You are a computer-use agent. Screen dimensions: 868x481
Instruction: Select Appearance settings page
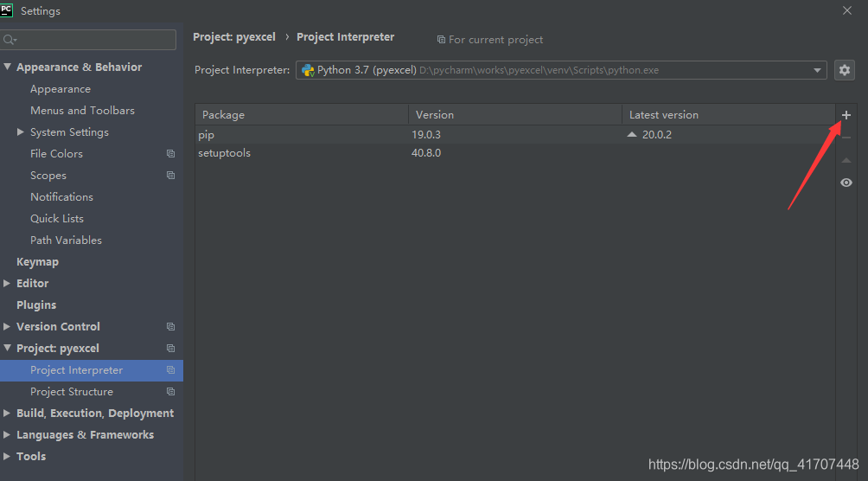pyautogui.click(x=61, y=88)
